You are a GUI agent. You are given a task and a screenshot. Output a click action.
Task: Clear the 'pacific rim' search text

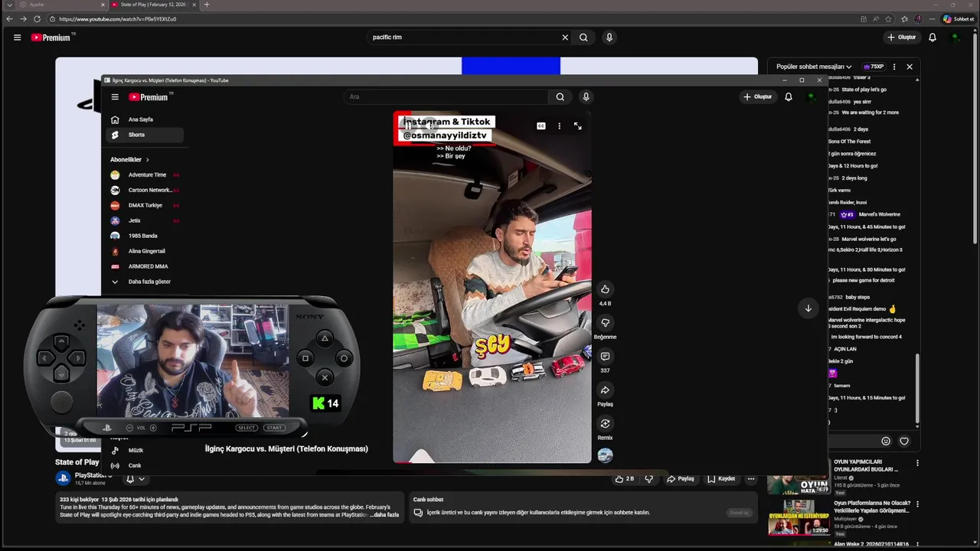click(565, 37)
